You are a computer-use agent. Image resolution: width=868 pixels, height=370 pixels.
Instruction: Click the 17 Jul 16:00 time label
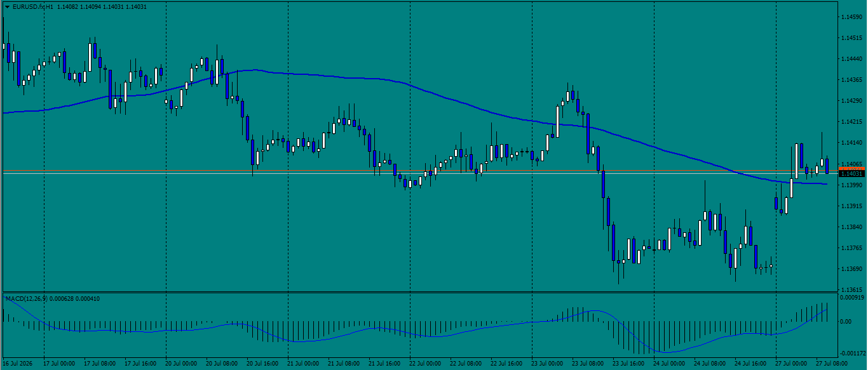pyautogui.click(x=140, y=364)
